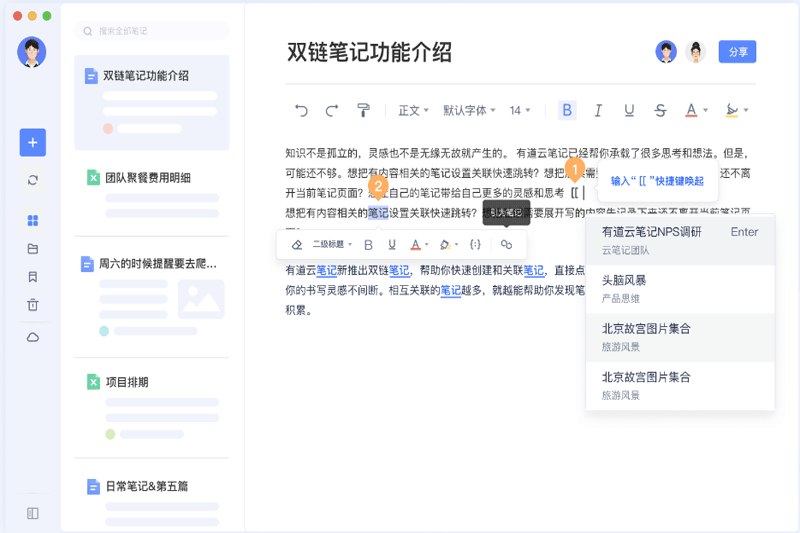Click the eraser icon in floating toolbar

[296, 245]
